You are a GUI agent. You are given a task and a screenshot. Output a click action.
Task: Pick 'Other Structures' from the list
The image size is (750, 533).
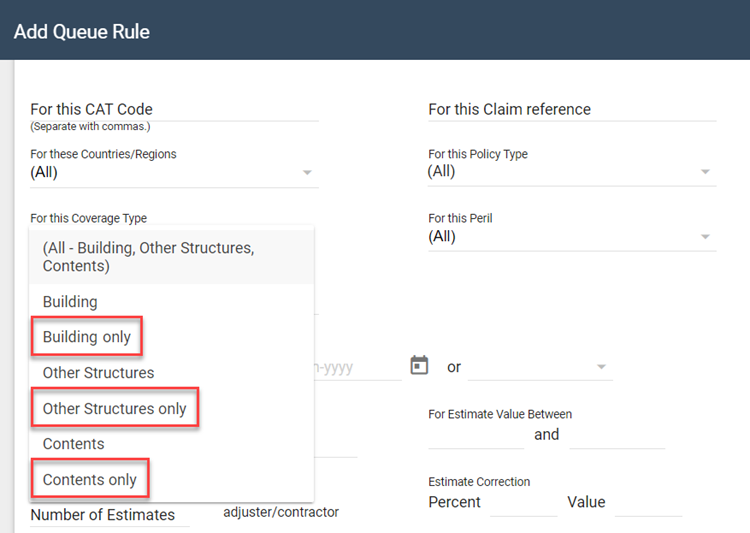(98, 372)
